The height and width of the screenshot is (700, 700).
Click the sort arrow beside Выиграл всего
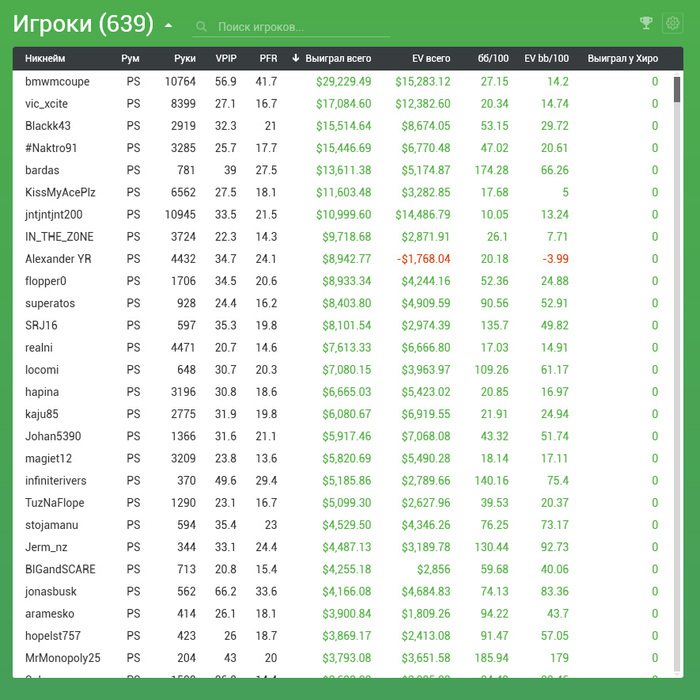tap(296, 58)
